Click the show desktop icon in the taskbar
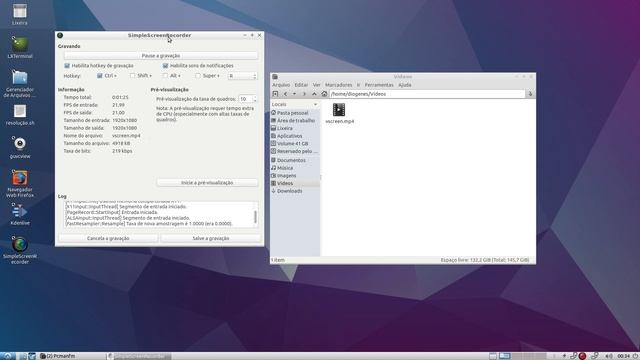Viewport: 640px width, 360px height. point(493,356)
